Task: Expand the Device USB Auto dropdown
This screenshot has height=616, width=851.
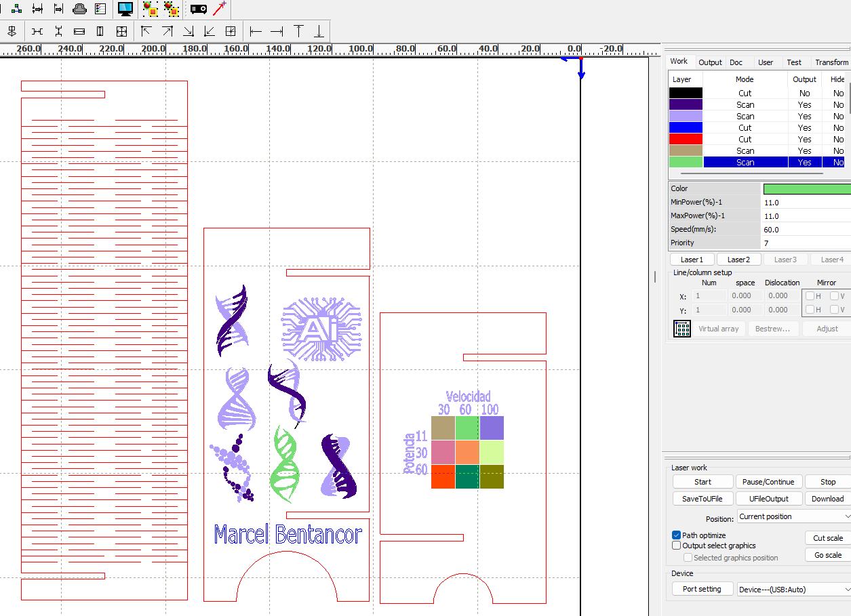Action: click(794, 590)
